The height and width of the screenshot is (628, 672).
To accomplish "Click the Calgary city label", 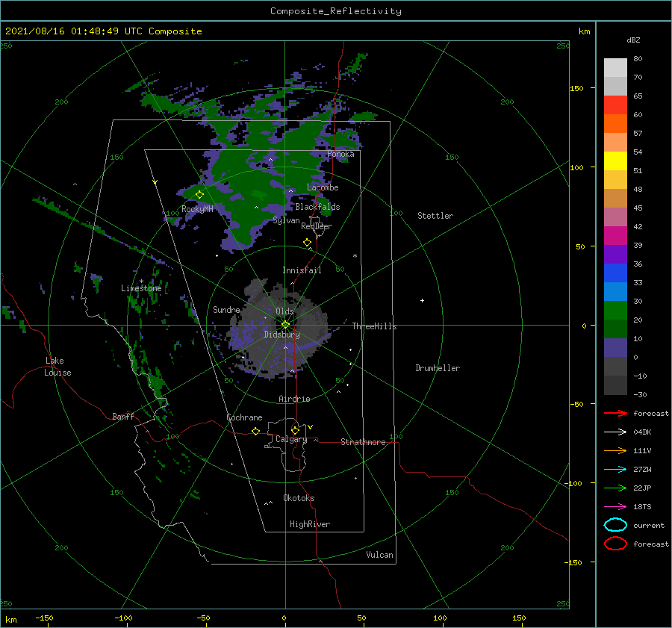I will [x=291, y=439].
